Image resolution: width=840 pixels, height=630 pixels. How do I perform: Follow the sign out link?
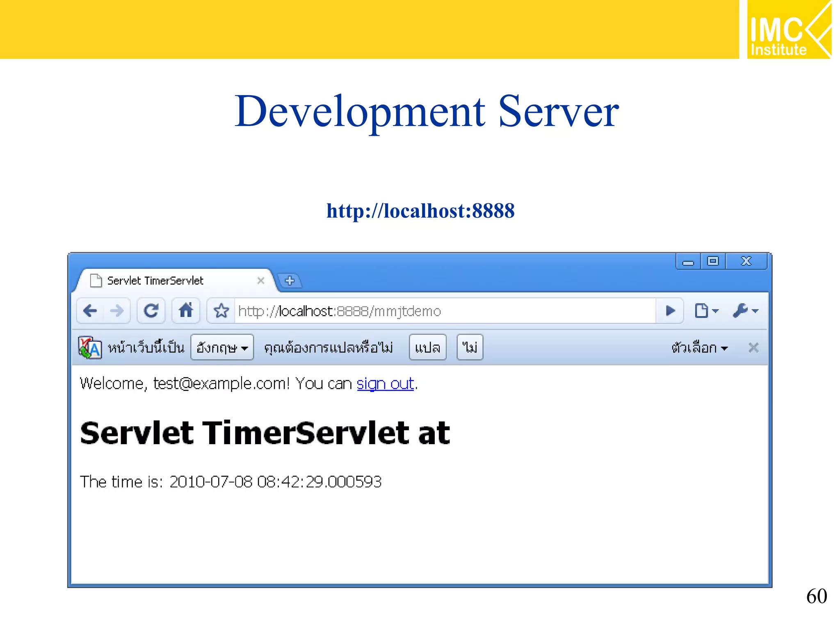[x=385, y=384]
